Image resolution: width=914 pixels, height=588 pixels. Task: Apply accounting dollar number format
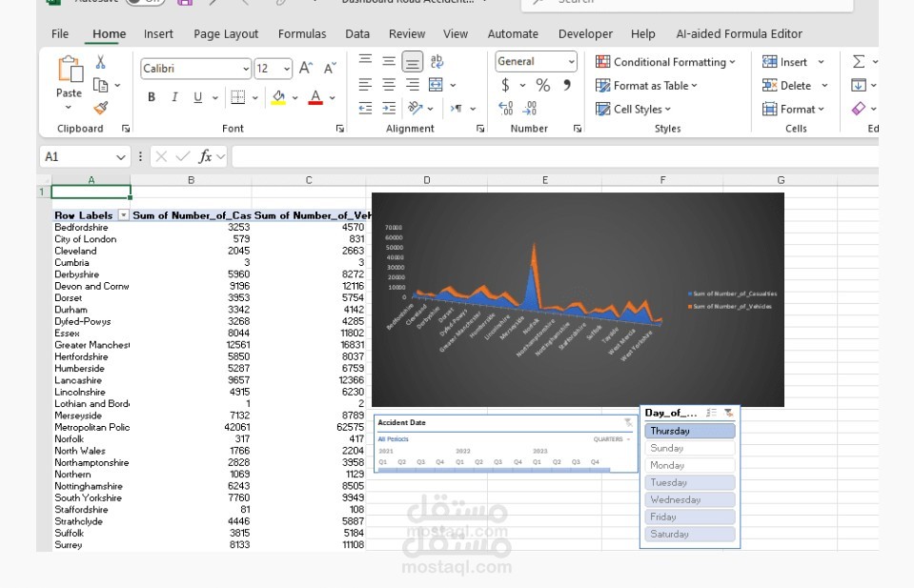click(x=505, y=85)
